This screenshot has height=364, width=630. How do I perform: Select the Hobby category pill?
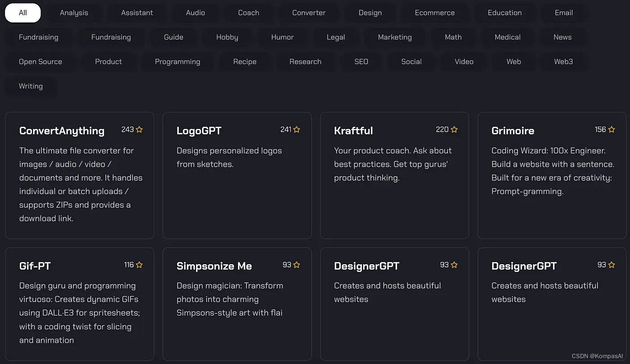227,37
